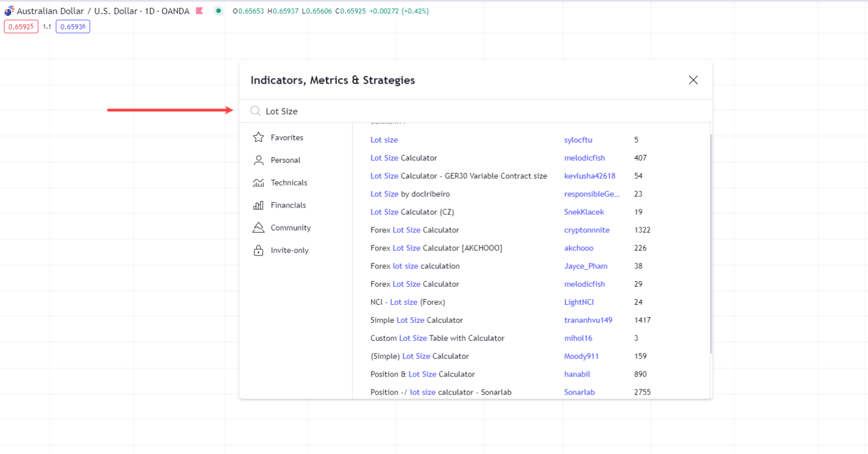Viewport: 868px width, 454px height.
Task: Click the red sell price 0.65925 button
Action: pos(21,27)
